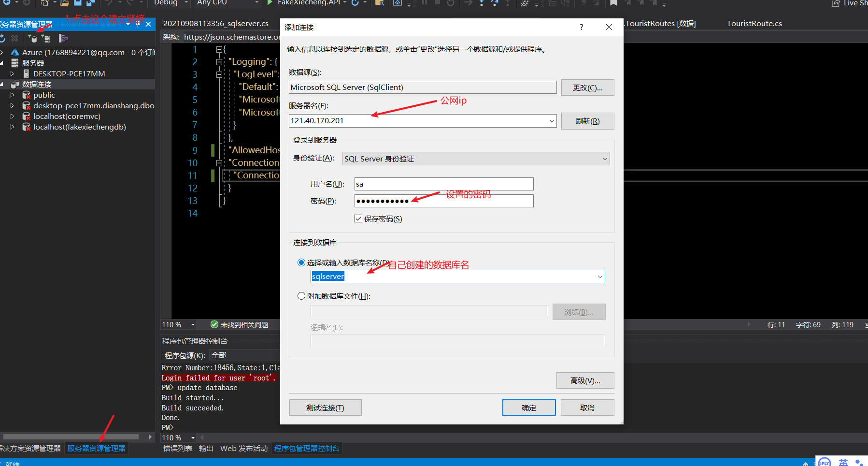This screenshot has width=868, height=466.
Task: Click the Step Into arrow icon in debug toolbar
Action: tap(482, 3)
